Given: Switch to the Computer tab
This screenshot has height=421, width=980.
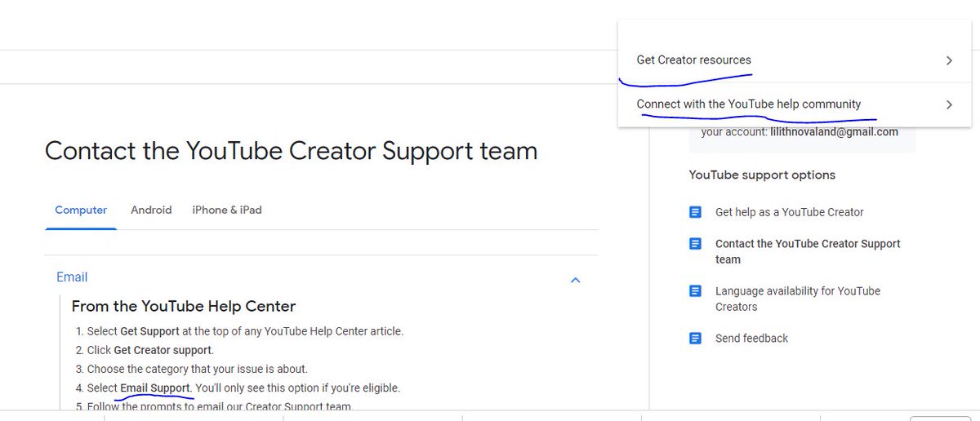Looking at the screenshot, I should point(81,210).
